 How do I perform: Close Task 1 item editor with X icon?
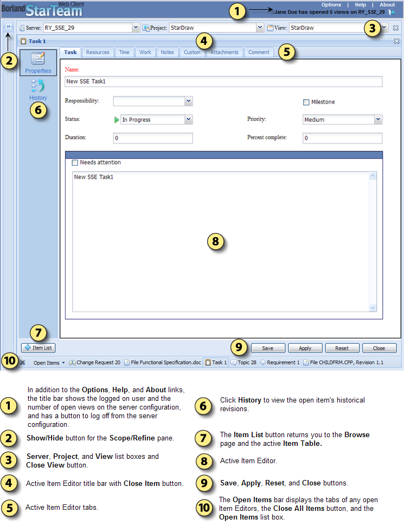396,41
